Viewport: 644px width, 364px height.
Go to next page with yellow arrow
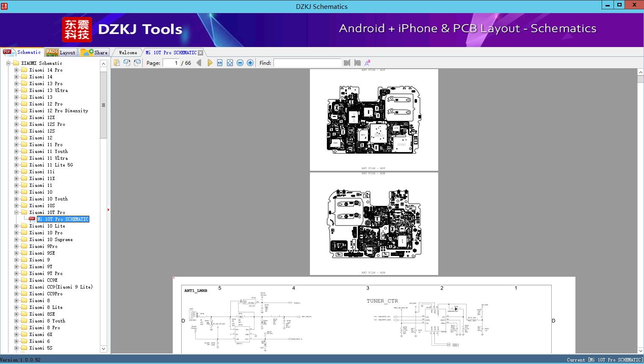pos(210,62)
